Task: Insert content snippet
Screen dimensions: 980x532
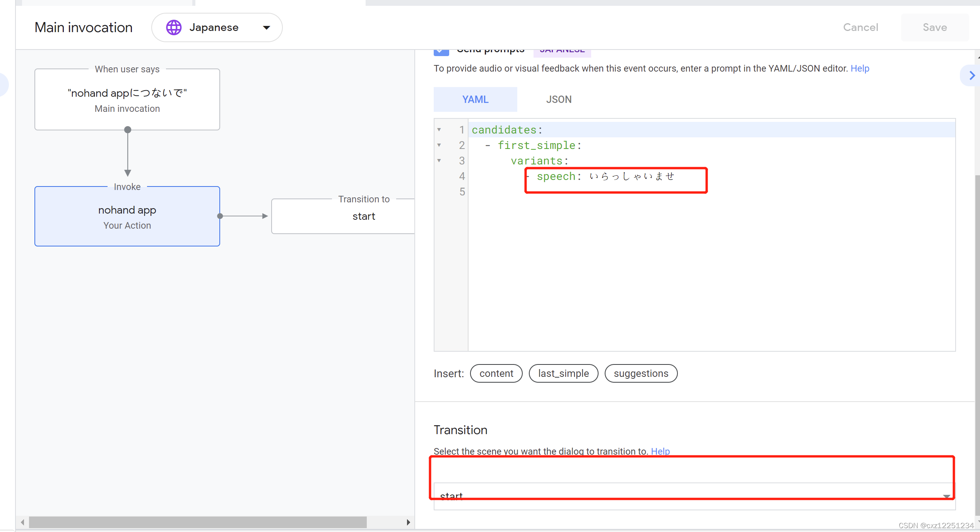Action: (496, 373)
